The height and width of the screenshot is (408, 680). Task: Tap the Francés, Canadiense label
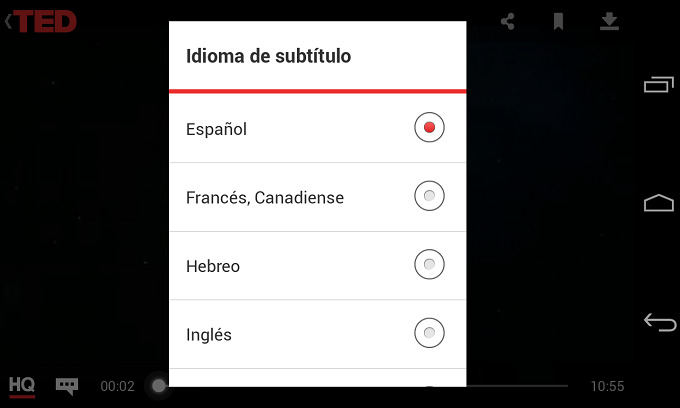[265, 198]
